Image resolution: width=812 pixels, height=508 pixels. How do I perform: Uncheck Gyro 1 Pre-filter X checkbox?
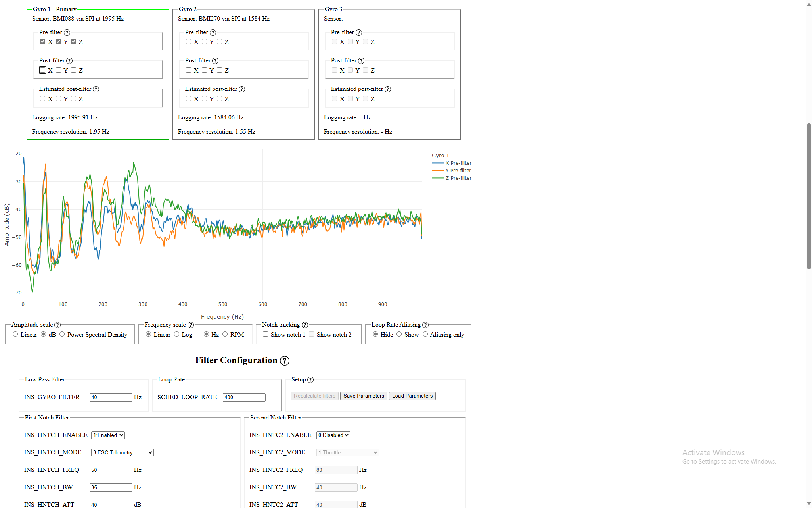[42, 42]
